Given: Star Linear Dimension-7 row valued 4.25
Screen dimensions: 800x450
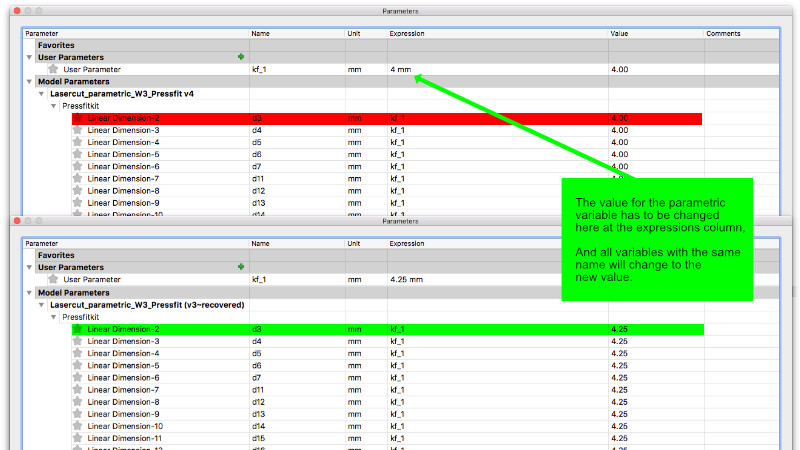Looking at the screenshot, I should click(x=78, y=390).
